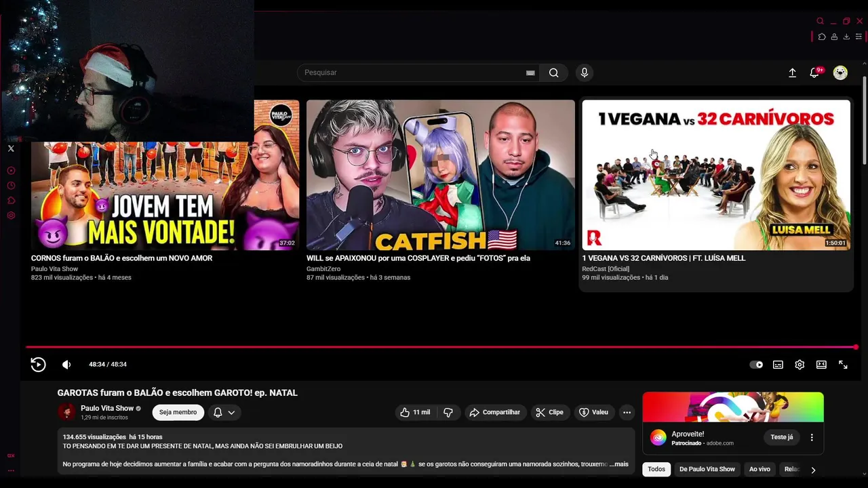This screenshot has width=868, height=488.
Task: Open History from the sidebar clock icon
Action: 11,186
